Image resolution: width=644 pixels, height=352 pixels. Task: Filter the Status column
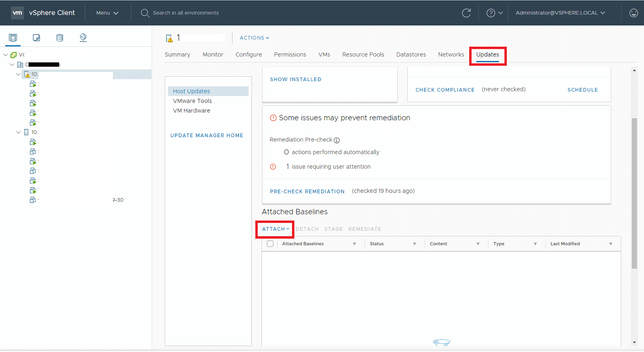pos(414,244)
